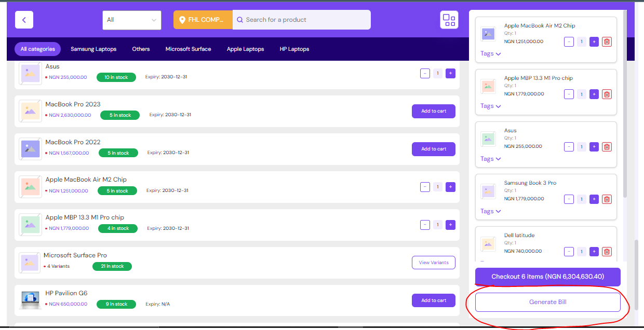Click the Asus thumbnail in product list
644x330 pixels.
[x=30, y=73]
